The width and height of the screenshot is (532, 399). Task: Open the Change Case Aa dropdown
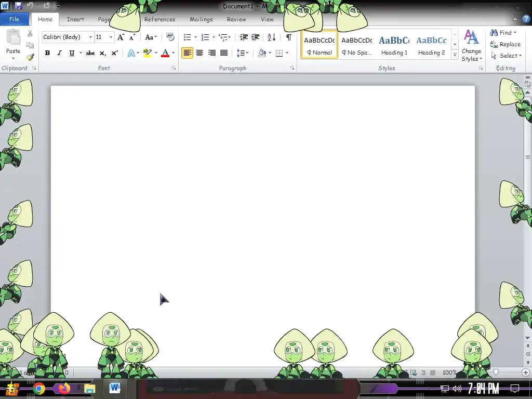point(151,37)
